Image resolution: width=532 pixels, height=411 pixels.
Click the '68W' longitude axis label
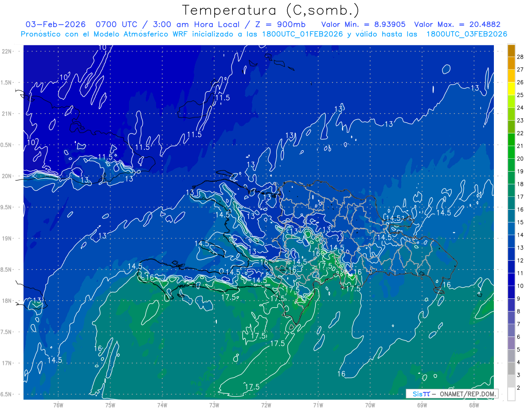point(474,405)
